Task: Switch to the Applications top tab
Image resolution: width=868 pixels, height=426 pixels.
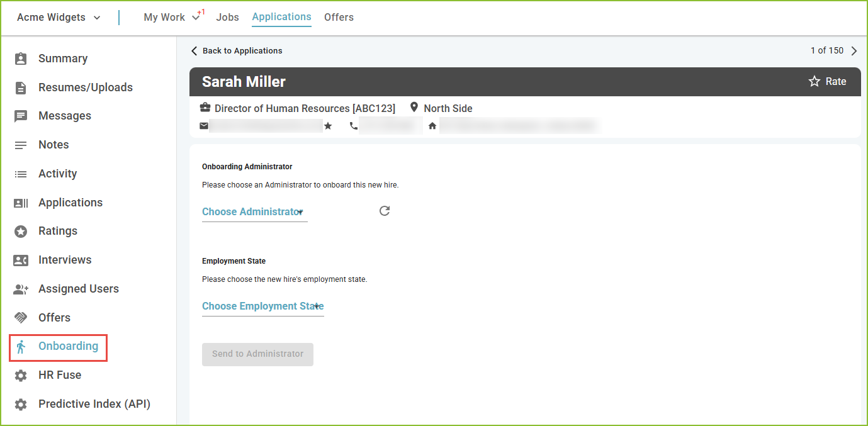Action: pos(281,17)
